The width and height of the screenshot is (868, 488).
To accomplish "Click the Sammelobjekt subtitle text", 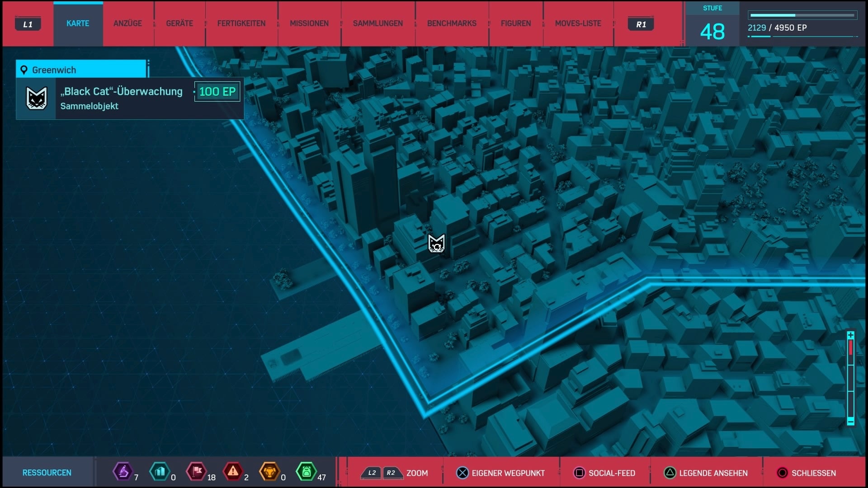I will click(x=89, y=106).
